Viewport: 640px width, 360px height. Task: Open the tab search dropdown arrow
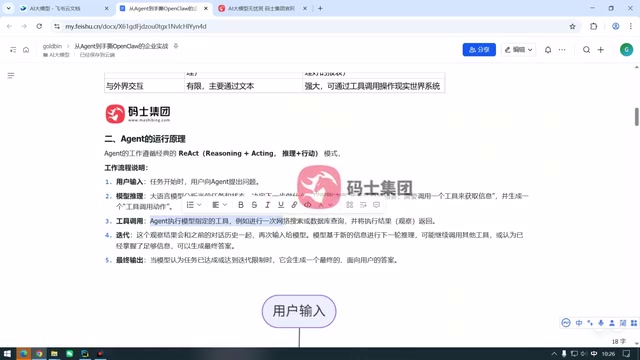pyautogui.click(x=9, y=9)
